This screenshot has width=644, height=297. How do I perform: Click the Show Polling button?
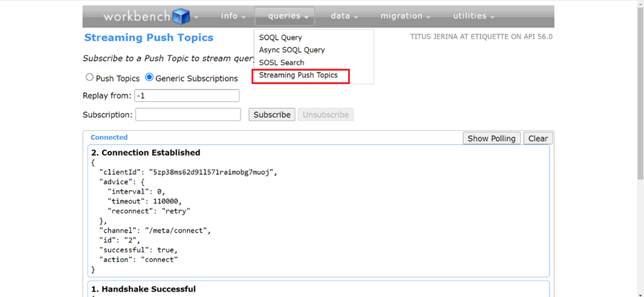click(x=492, y=138)
